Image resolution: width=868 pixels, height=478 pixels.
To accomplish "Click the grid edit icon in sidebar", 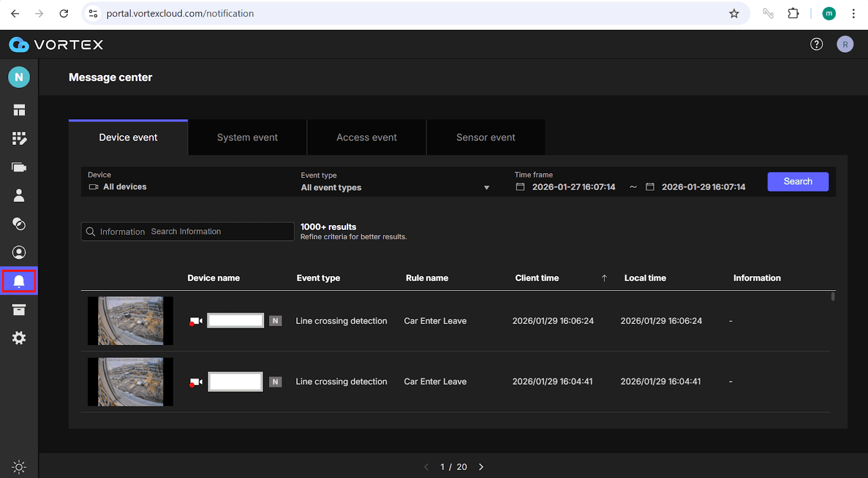I will (19, 139).
